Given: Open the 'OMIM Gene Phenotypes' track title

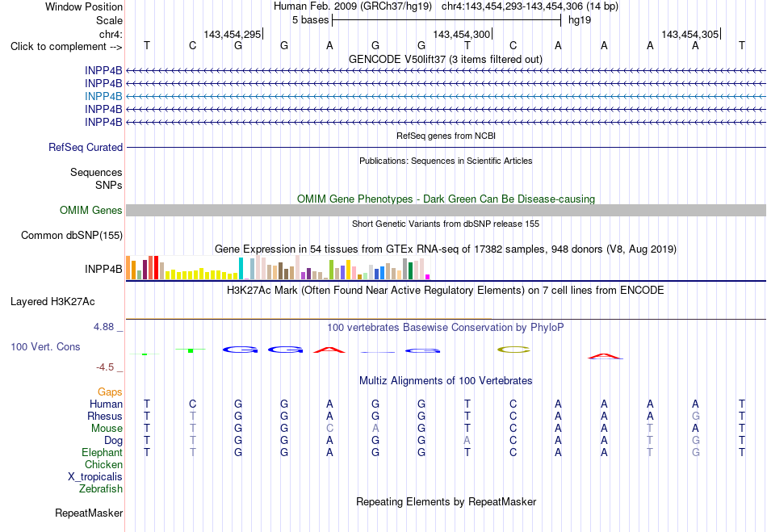Looking at the screenshot, I should point(446,199).
